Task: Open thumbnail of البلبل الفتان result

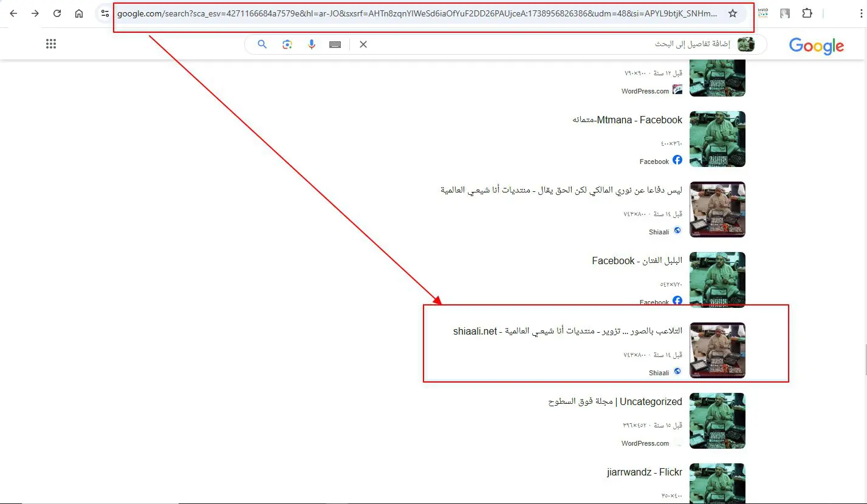Action: coord(718,280)
